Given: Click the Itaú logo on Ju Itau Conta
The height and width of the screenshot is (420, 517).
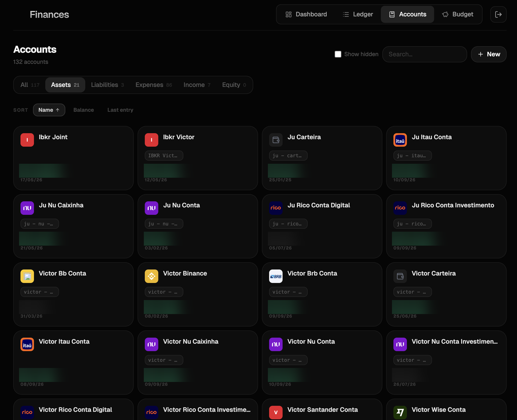Looking at the screenshot, I should 400,140.
